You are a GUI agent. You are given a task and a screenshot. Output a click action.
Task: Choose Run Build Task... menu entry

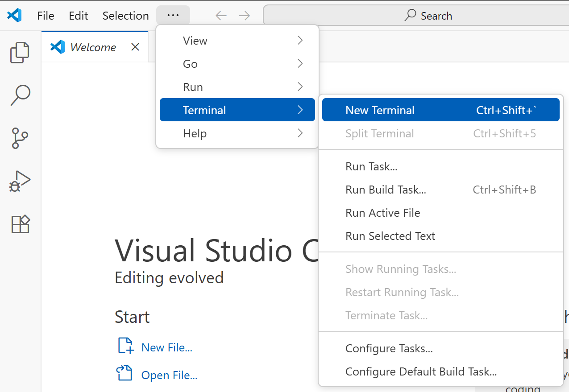tap(386, 190)
